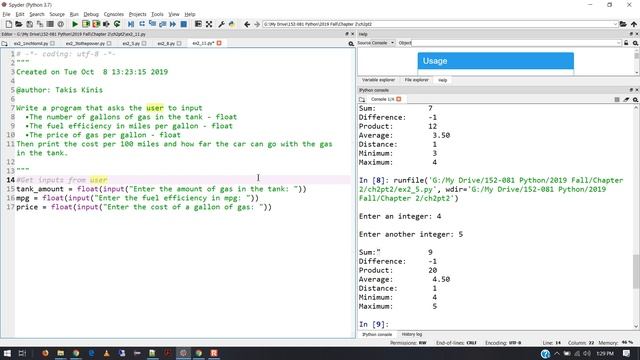Viewport: 640px width, 360px height.
Task: Open Firefox from the taskbar
Action: click(x=45, y=353)
